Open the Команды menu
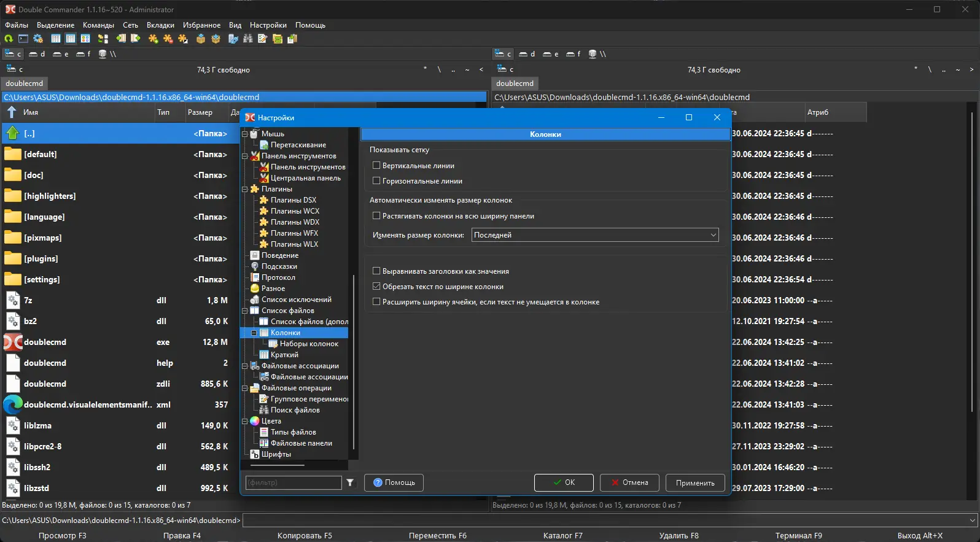The height and width of the screenshot is (542, 980). click(98, 25)
